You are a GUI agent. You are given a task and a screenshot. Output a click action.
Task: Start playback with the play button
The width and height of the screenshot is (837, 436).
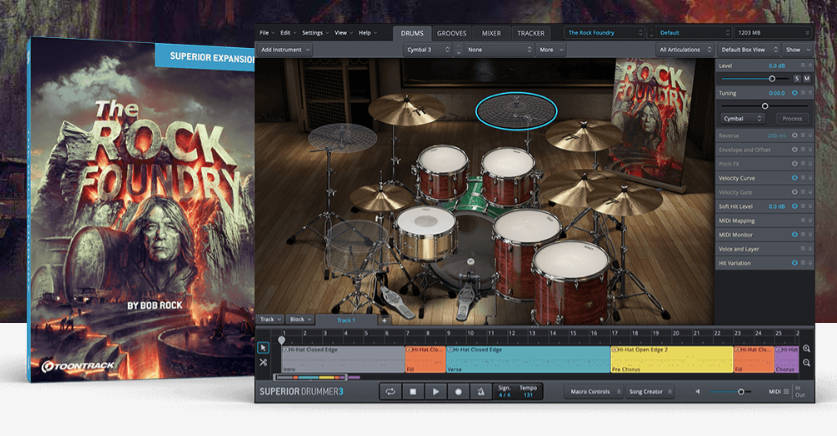[436, 392]
